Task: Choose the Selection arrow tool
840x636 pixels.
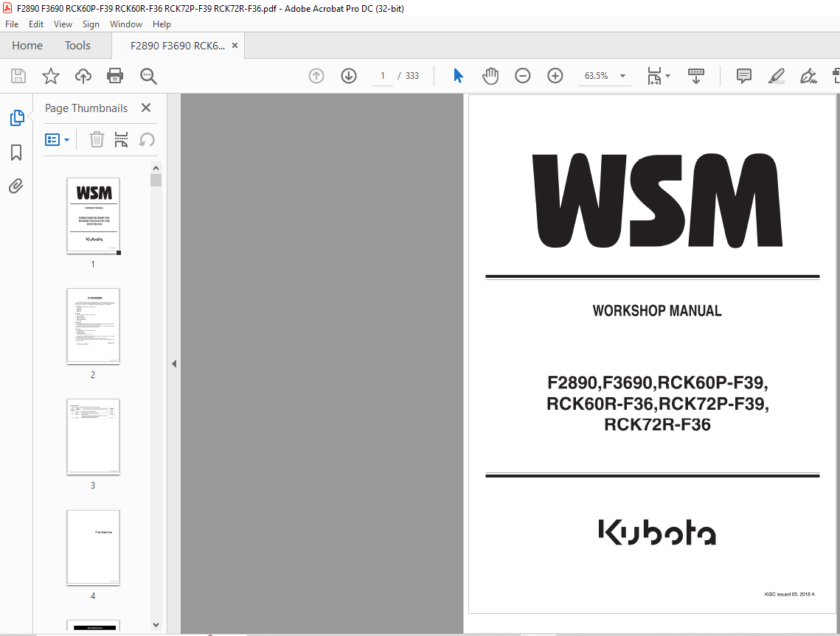Action: point(458,76)
